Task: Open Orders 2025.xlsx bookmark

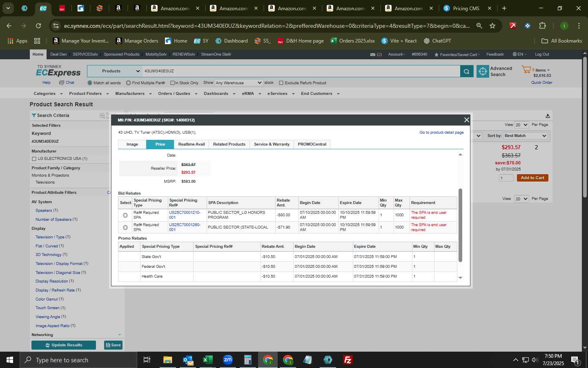Action: 352,41
